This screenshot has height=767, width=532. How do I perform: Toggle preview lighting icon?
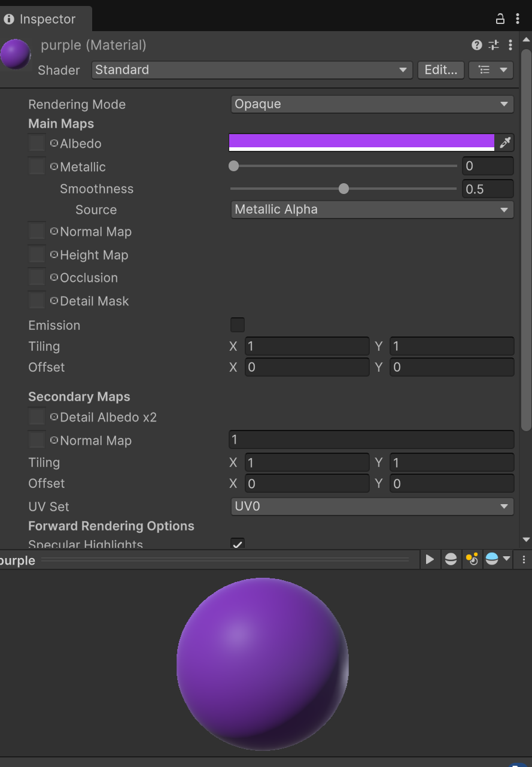click(x=472, y=559)
